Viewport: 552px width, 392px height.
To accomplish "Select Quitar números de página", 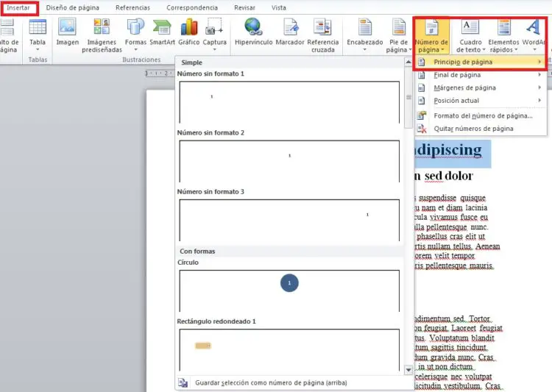I will (x=481, y=129).
